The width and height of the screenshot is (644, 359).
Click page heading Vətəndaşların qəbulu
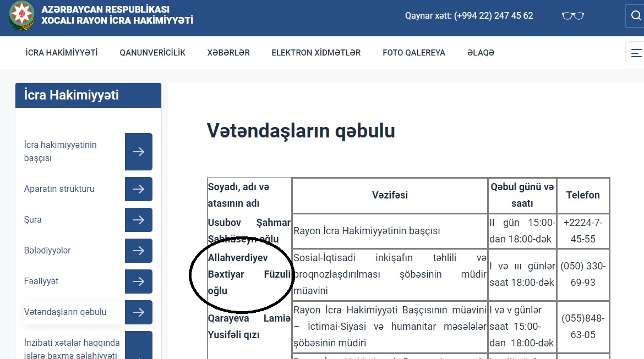301,130
